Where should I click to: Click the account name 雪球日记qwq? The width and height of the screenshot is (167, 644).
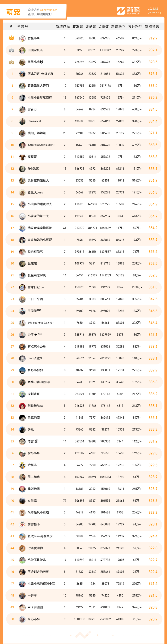(x=36, y=287)
